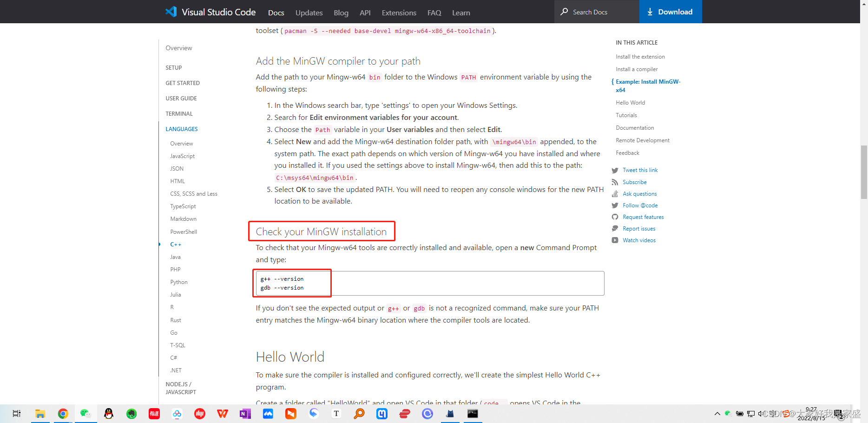
Task: Open the Rust language page in sidebar
Action: 176,320
